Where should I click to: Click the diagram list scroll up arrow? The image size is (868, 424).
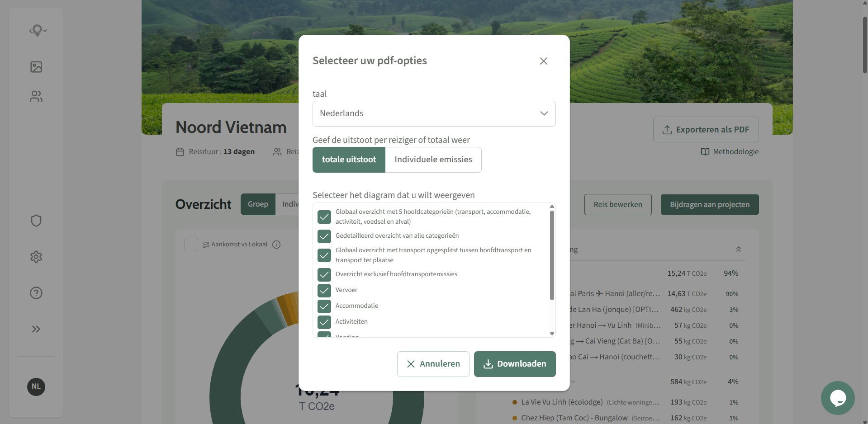pos(552,206)
